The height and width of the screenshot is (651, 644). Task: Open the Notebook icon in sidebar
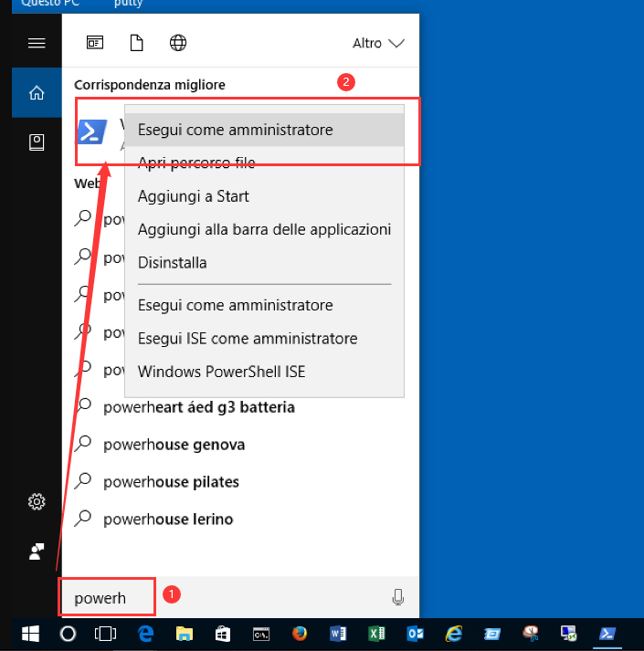37,142
